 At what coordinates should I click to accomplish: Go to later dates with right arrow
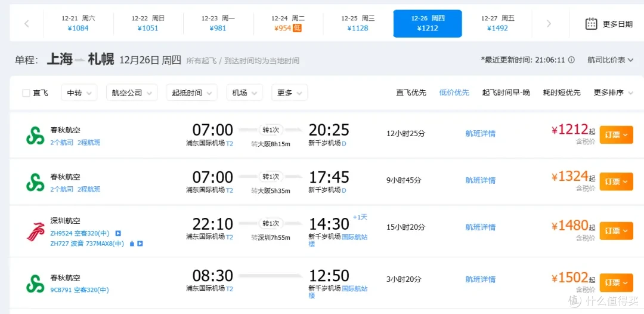pos(549,24)
